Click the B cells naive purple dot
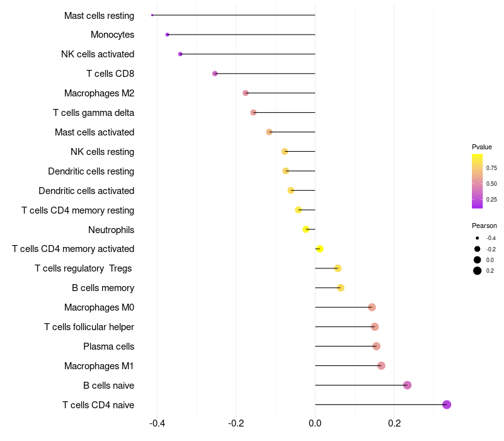The height and width of the screenshot is (441, 504). [407, 385]
